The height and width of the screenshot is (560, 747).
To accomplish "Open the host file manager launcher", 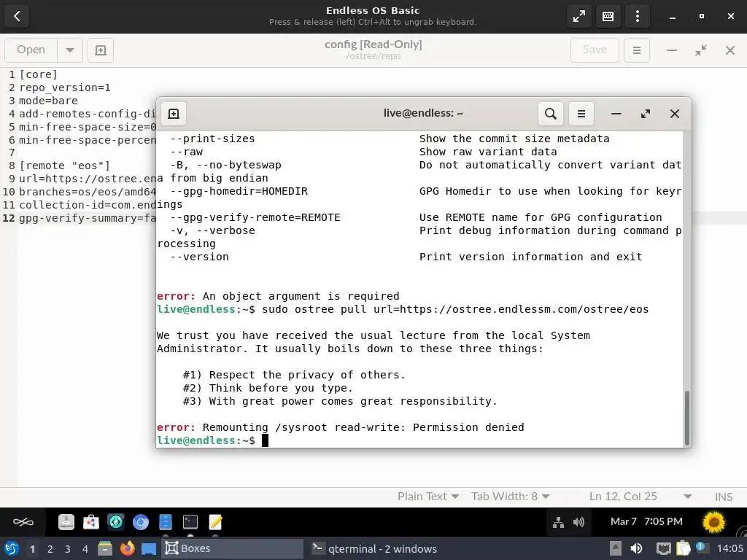I will (105, 548).
